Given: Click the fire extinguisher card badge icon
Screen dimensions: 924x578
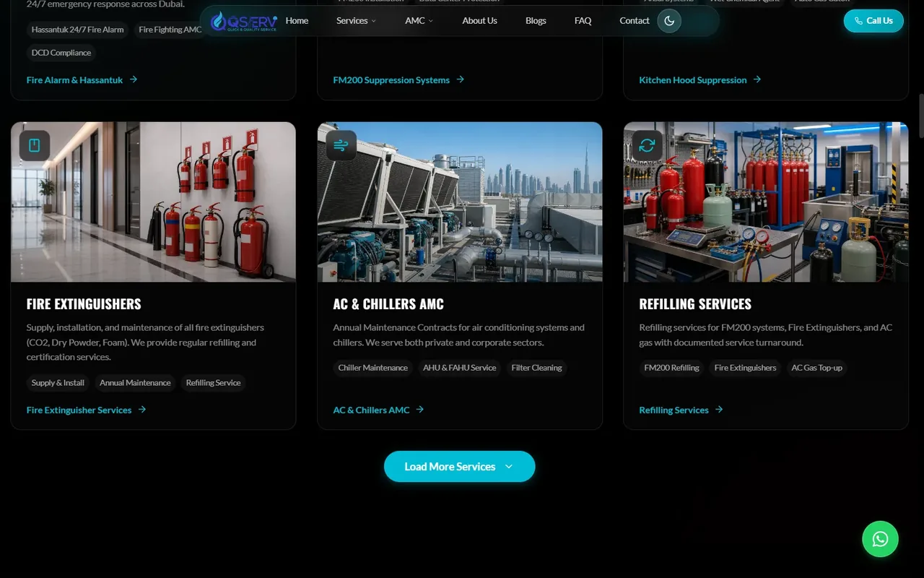Looking at the screenshot, I should point(35,145).
